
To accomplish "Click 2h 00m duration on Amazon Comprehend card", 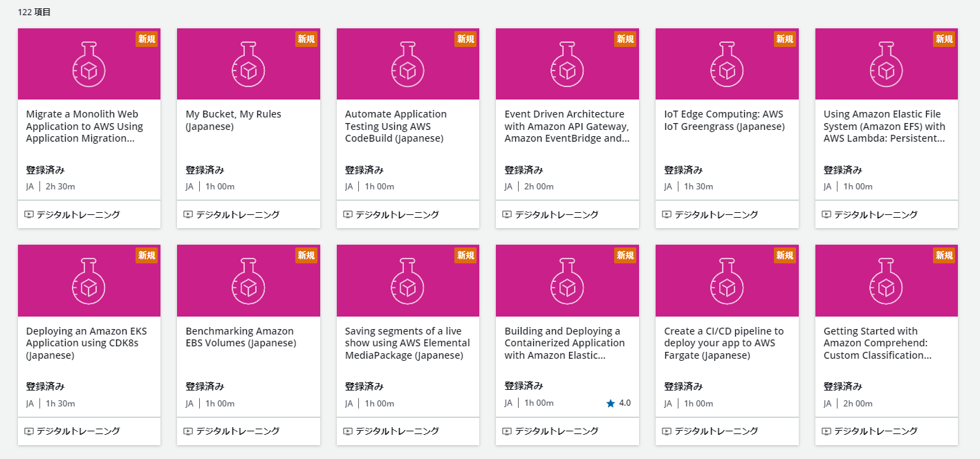I will click(x=858, y=404).
